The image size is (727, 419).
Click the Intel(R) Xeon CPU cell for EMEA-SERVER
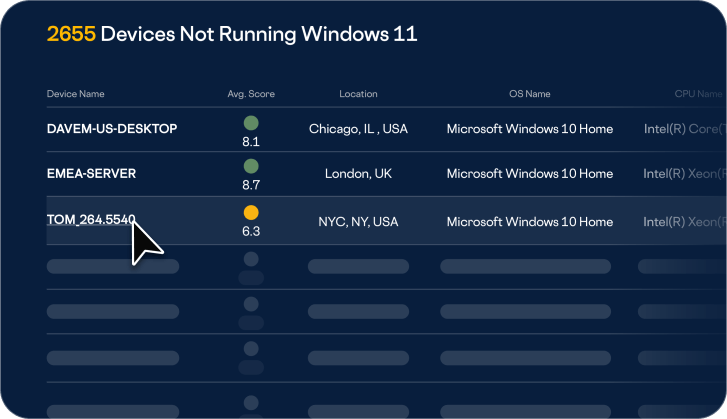[x=683, y=173]
